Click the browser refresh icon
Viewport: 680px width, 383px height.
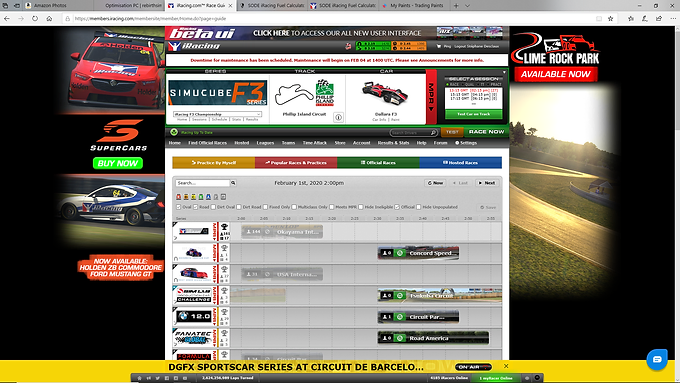(x=35, y=19)
